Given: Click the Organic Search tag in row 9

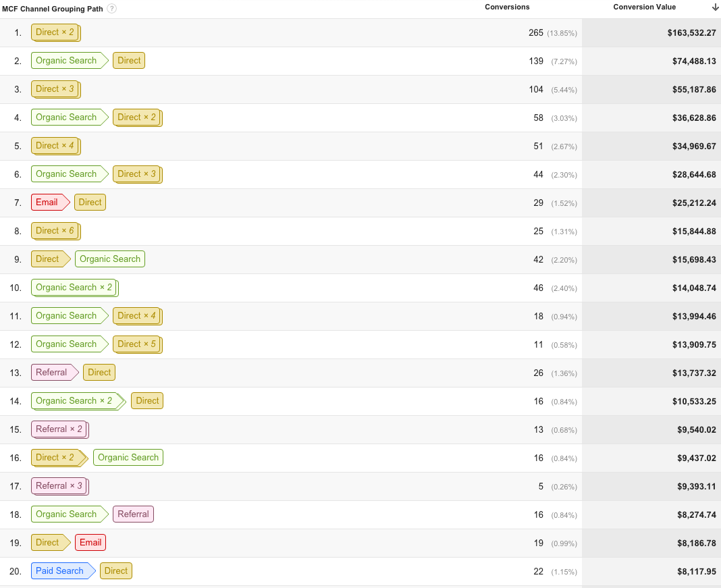Looking at the screenshot, I should pos(110,259).
